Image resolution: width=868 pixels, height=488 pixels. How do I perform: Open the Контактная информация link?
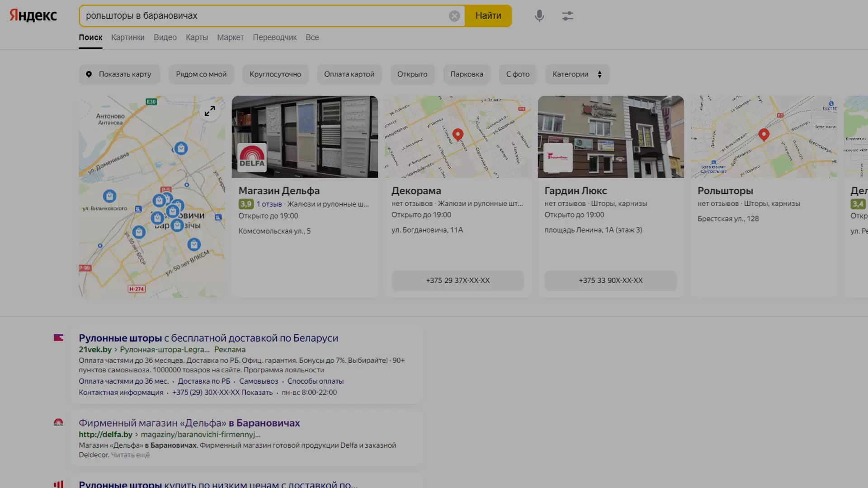[x=121, y=393]
